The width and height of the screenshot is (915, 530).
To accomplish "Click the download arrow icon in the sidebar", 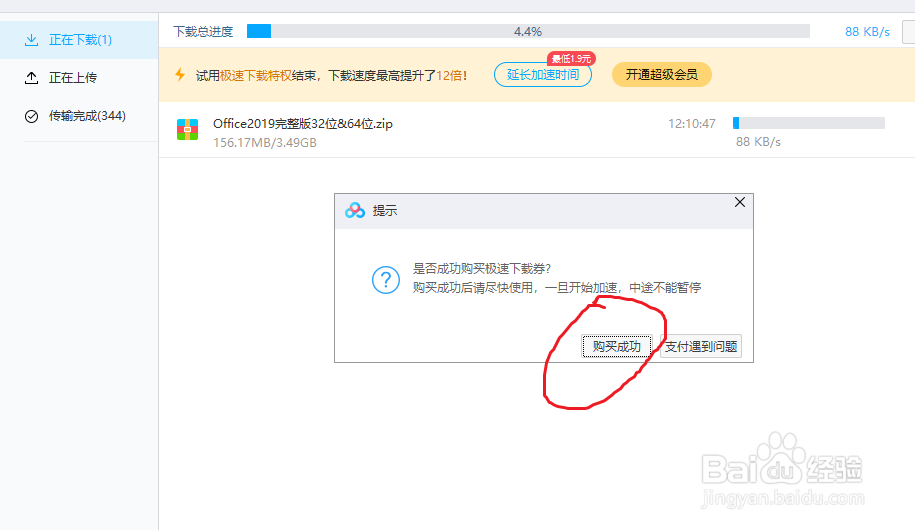I will 32,40.
